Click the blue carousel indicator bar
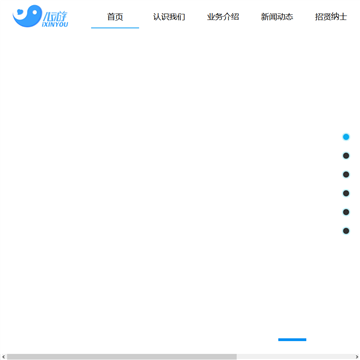This screenshot has height=360, width=360. pos(292,340)
